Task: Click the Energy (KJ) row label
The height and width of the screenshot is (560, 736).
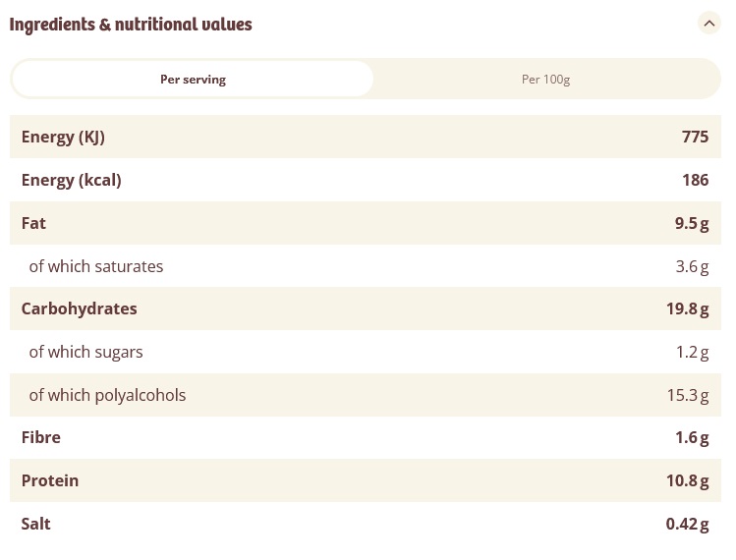Action: point(63,138)
